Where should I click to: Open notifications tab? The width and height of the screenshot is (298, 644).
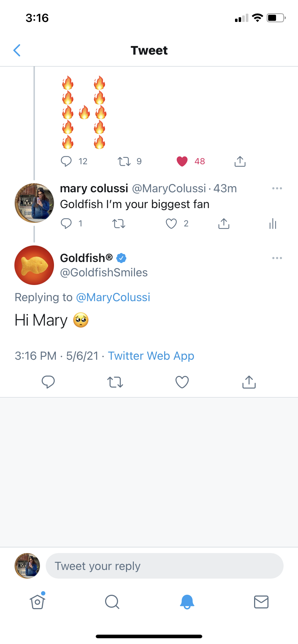click(x=186, y=602)
